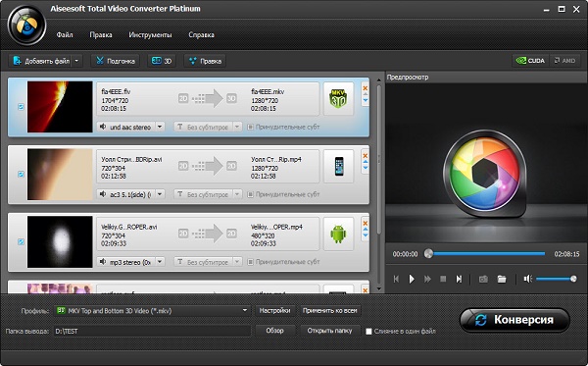Click the Обзор browse button

pyautogui.click(x=274, y=331)
